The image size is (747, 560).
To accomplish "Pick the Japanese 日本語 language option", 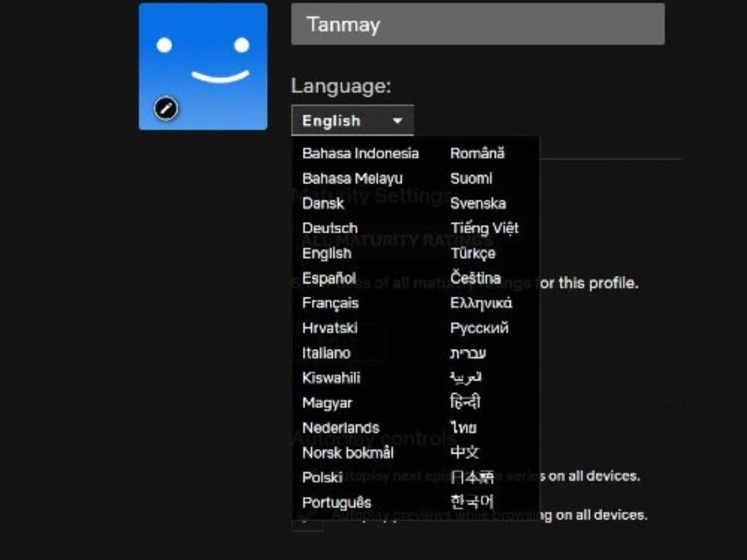I will (472, 478).
